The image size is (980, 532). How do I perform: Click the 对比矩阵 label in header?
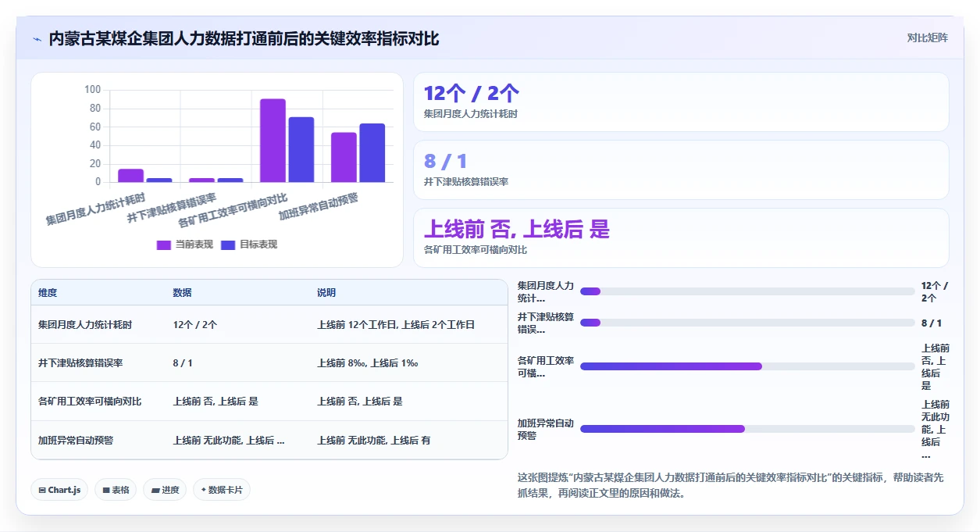pyautogui.click(x=928, y=37)
